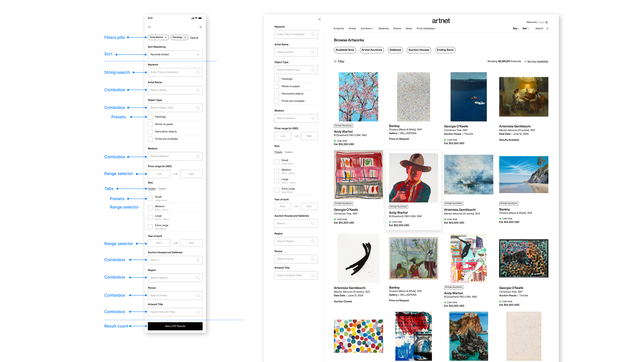Click the High price field in desktop sidebar

(x=309, y=136)
